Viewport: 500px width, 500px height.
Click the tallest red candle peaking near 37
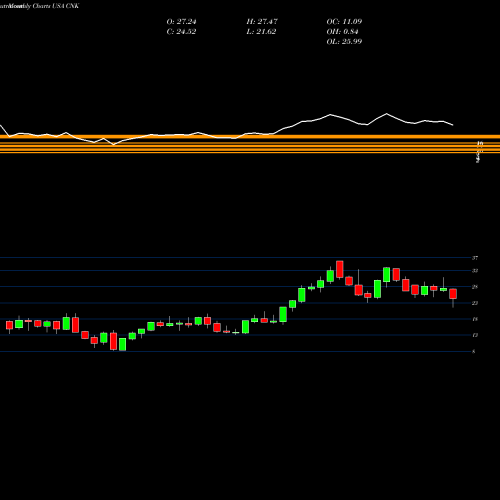[340, 269]
